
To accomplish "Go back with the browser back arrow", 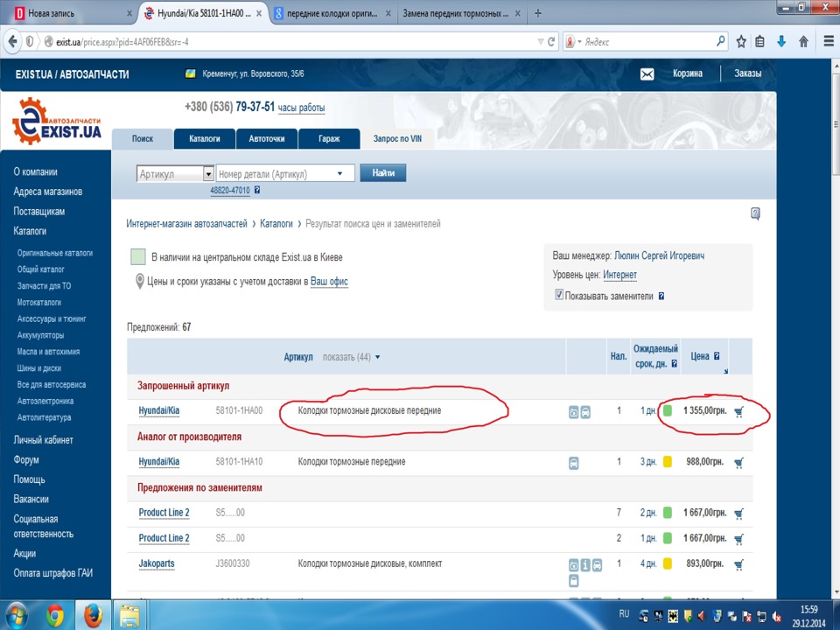I will click(x=12, y=41).
